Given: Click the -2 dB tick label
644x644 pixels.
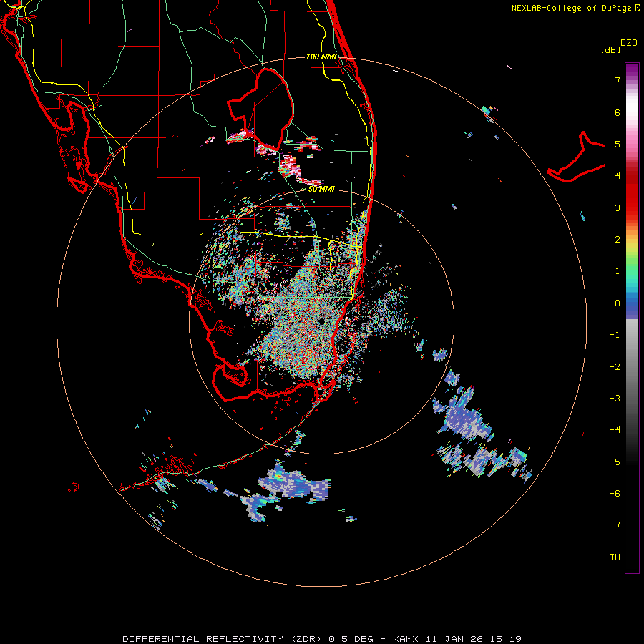Looking at the screenshot, I should 615,367.
